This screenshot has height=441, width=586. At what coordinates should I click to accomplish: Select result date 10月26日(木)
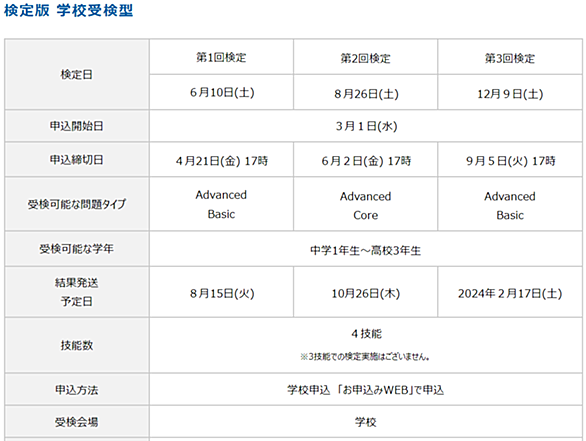click(366, 293)
